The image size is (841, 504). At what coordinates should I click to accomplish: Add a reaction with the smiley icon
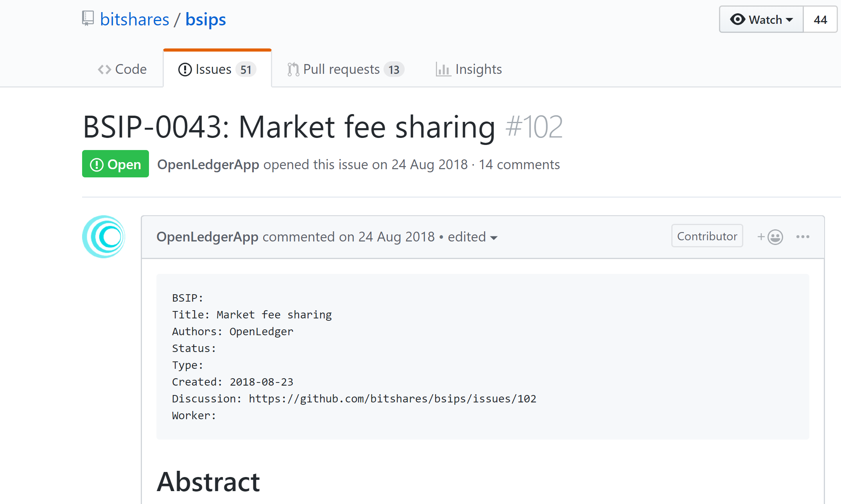click(x=770, y=237)
